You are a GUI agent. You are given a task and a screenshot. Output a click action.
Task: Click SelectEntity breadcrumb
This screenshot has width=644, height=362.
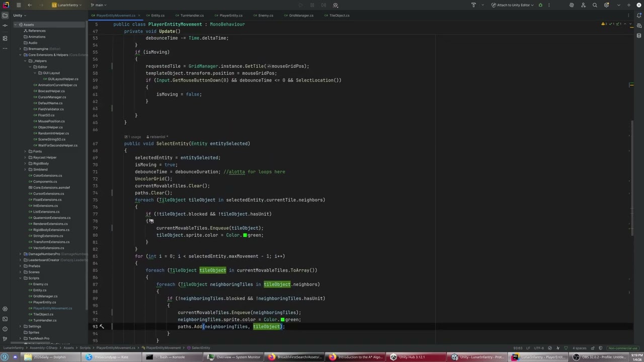click(198, 348)
